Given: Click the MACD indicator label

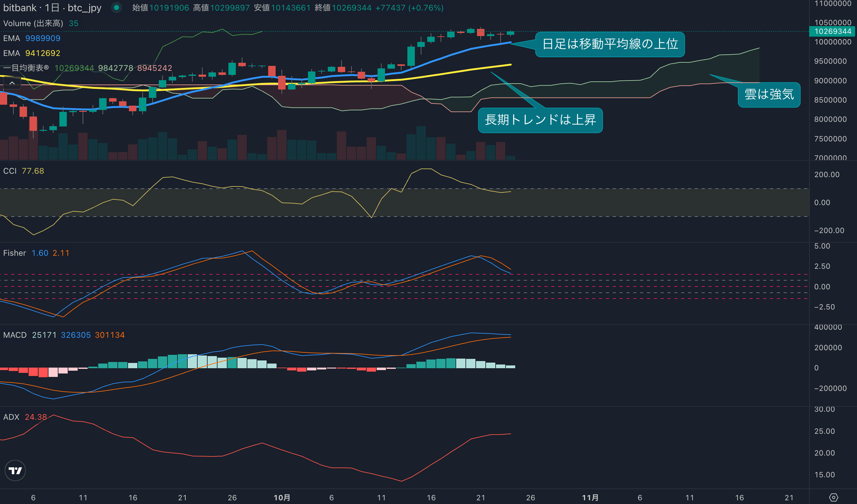Looking at the screenshot, I should 15,335.
